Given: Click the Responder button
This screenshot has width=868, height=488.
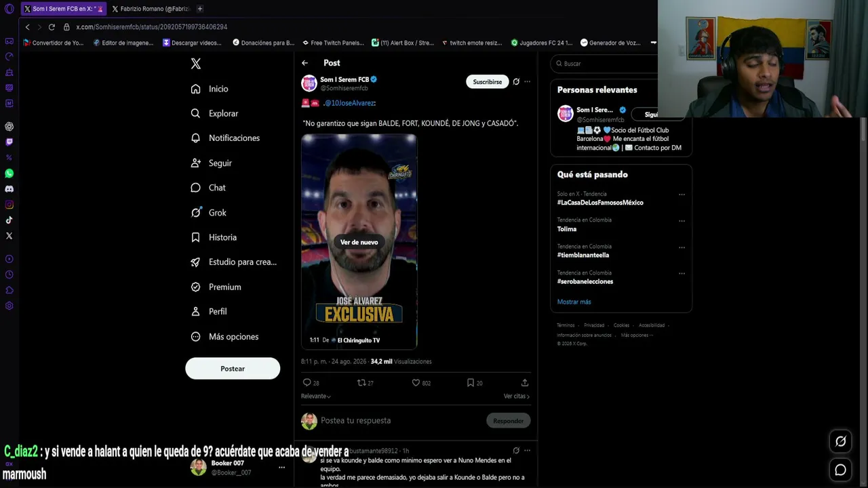Looking at the screenshot, I should 509,421.
